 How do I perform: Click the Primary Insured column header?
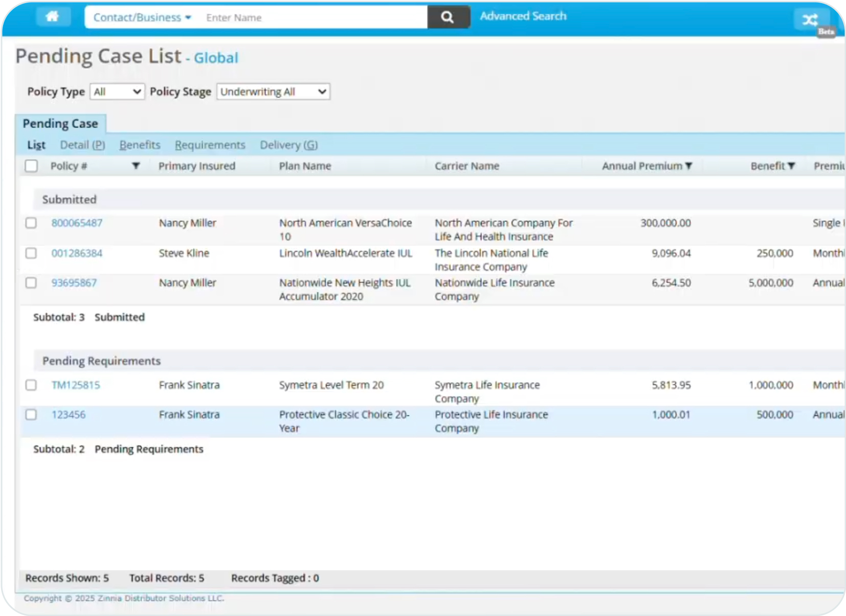196,166
